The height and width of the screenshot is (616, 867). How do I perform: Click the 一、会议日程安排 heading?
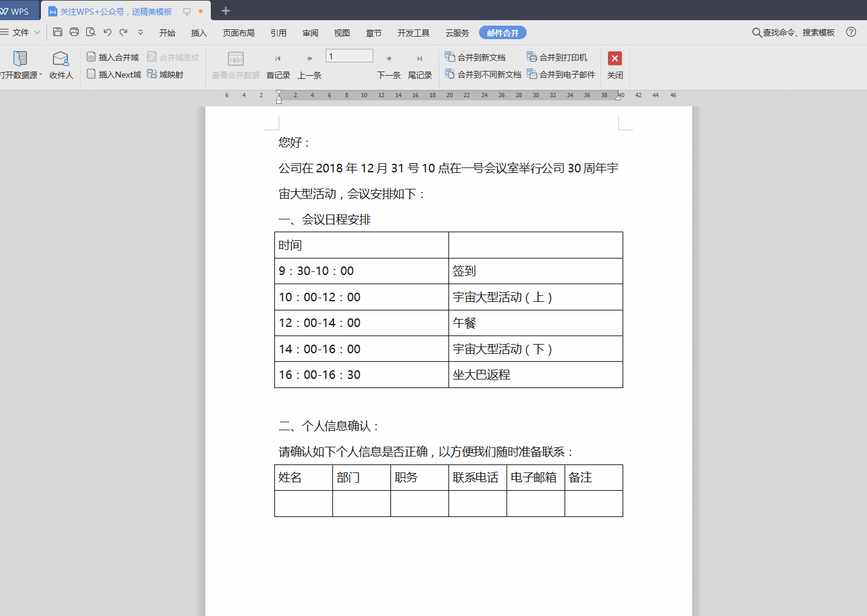324,219
